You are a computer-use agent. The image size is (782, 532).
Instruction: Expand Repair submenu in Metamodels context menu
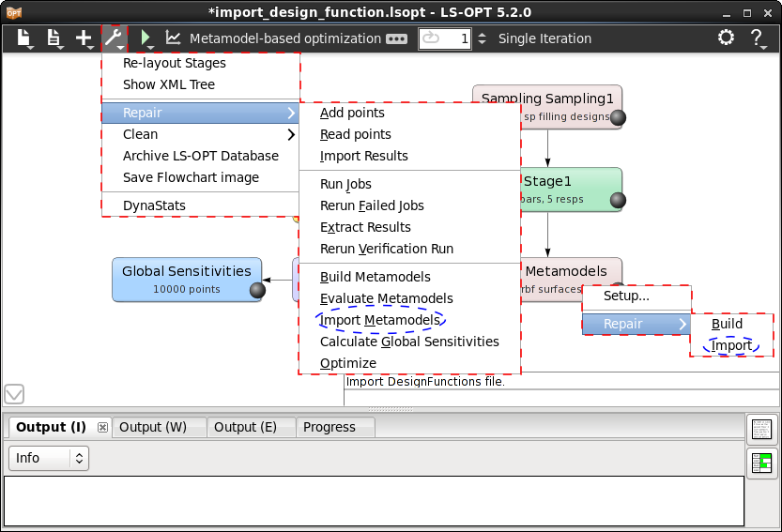tap(636, 324)
